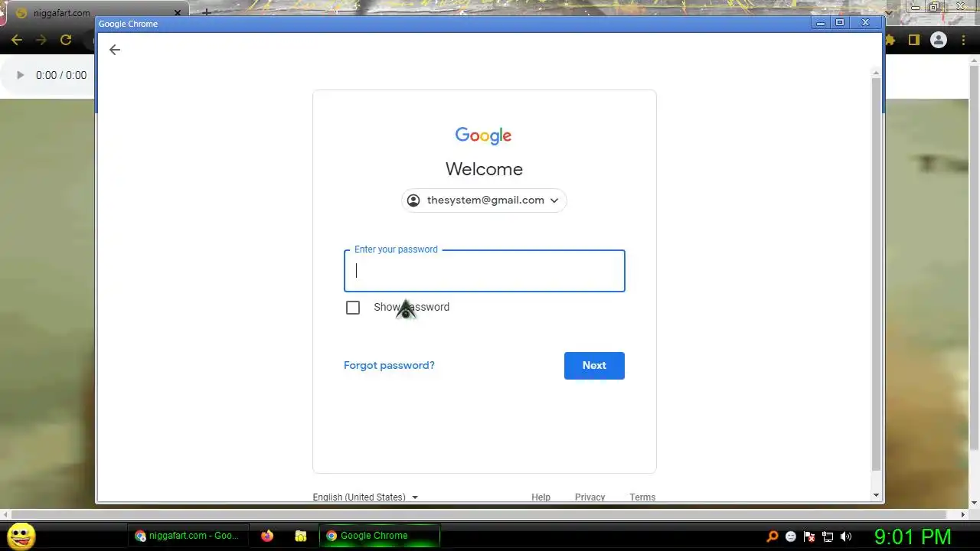
Task: Click the horizontal scrollbar's left arrow
Action: click(4, 515)
